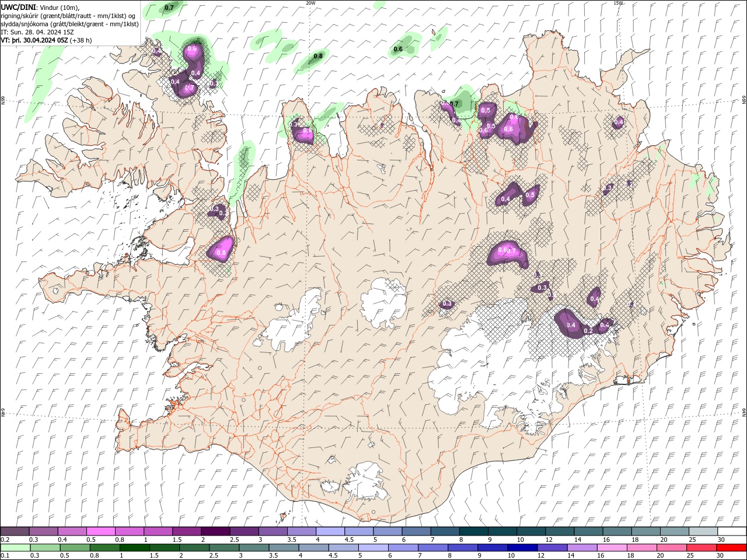Click the '25' label under snow legend row
This screenshot has width=747, height=560.
pyautogui.click(x=692, y=540)
